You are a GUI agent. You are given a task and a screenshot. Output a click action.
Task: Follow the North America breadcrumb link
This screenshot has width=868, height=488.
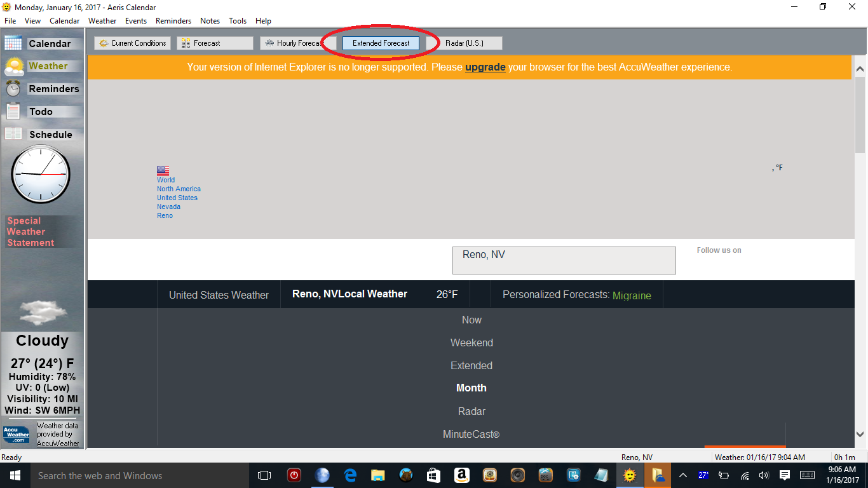click(x=179, y=189)
